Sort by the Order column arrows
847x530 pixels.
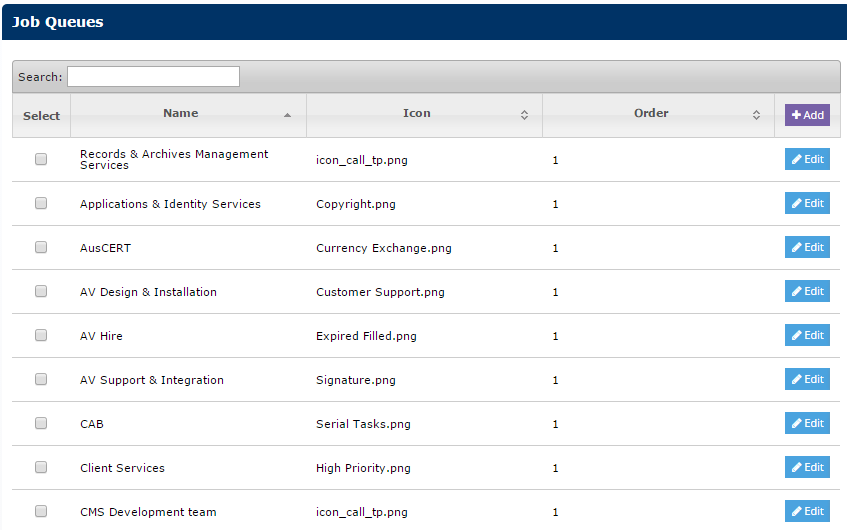756,115
